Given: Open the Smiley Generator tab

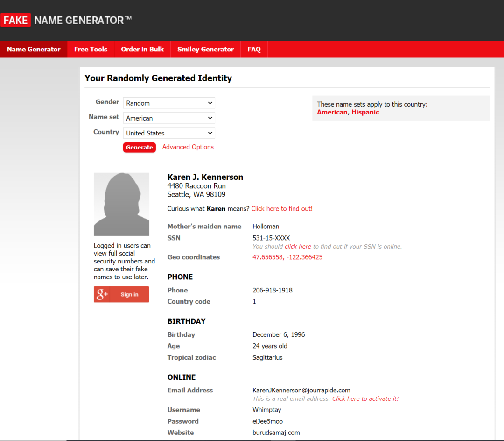Looking at the screenshot, I should (205, 50).
